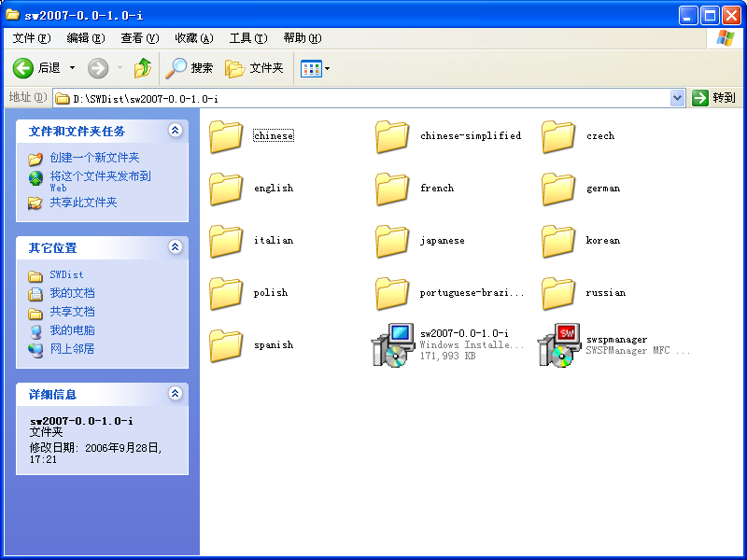
Task: Click the grey forward arrow button
Action: point(98,68)
